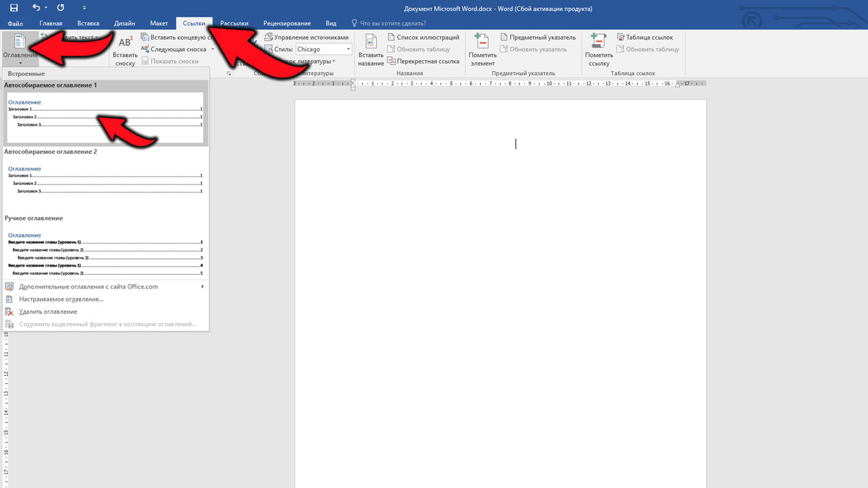Viewport: 868px width, 488px height.
Task: Click the right indent marker on ruler
Action: [678, 84]
